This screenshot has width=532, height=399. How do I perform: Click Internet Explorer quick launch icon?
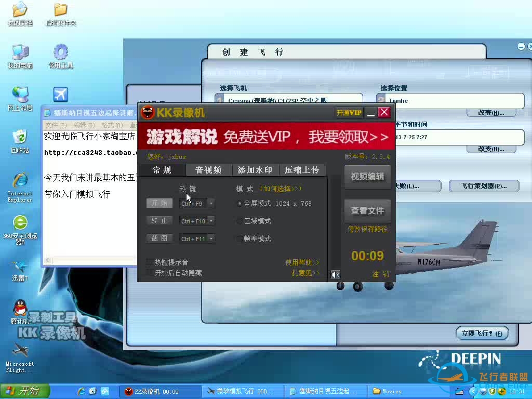pyautogui.click(x=82, y=391)
